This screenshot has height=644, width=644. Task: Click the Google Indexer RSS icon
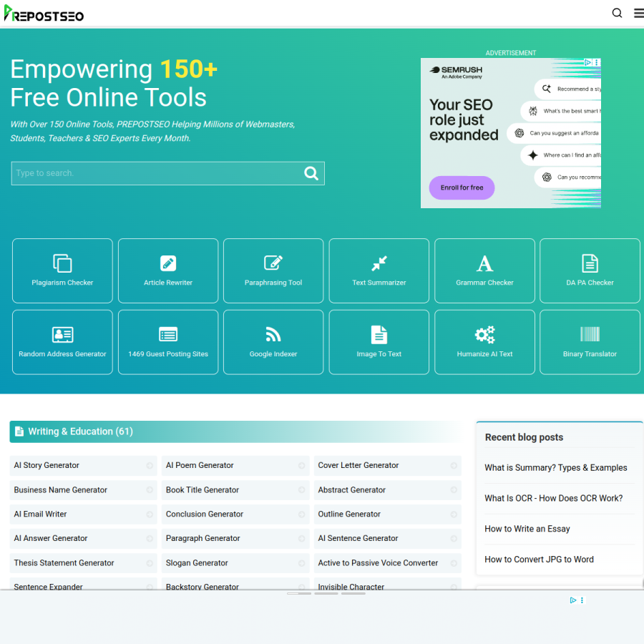pos(273,334)
